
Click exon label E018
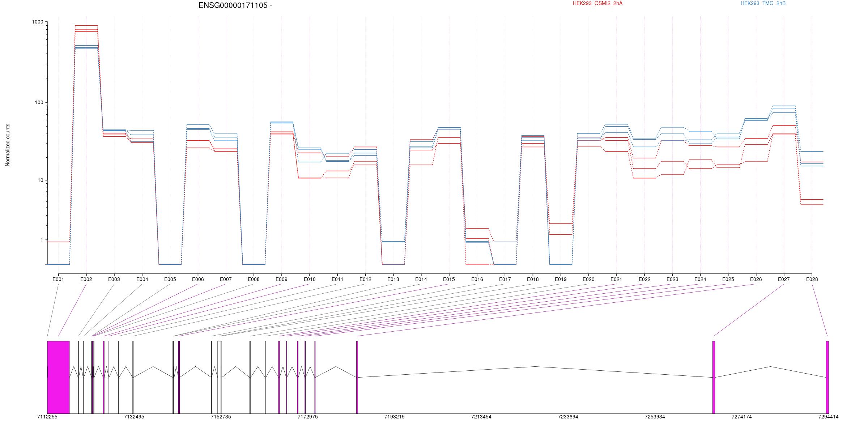click(533, 279)
